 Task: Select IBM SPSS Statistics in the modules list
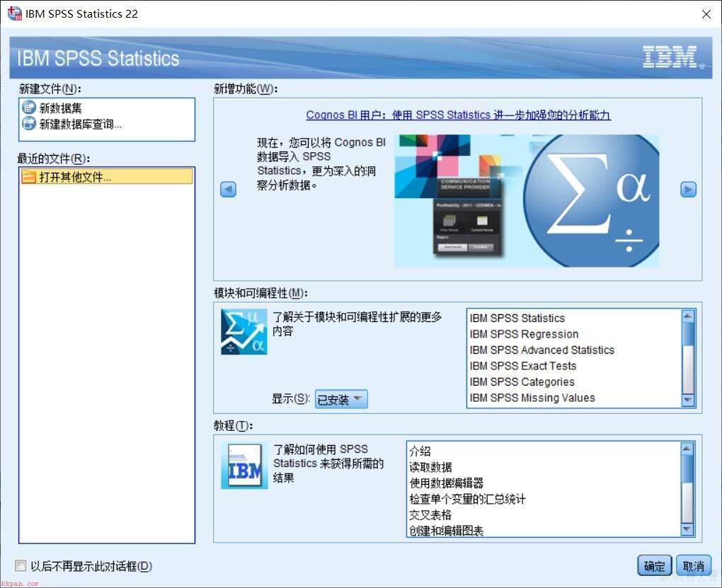tap(573, 318)
